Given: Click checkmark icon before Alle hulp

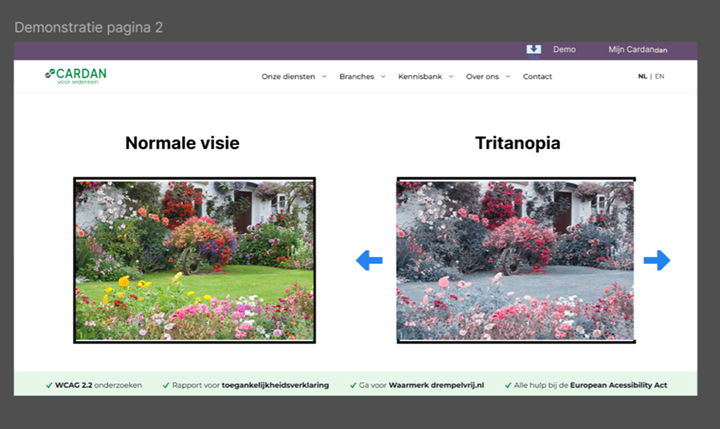Looking at the screenshot, I should pyautogui.click(x=511, y=385).
